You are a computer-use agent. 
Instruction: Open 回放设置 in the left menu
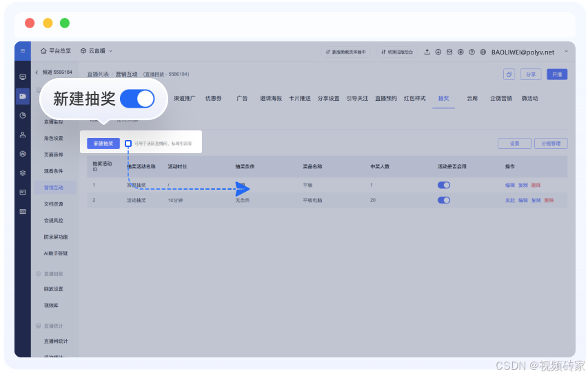pyautogui.click(x=54, y=289)
